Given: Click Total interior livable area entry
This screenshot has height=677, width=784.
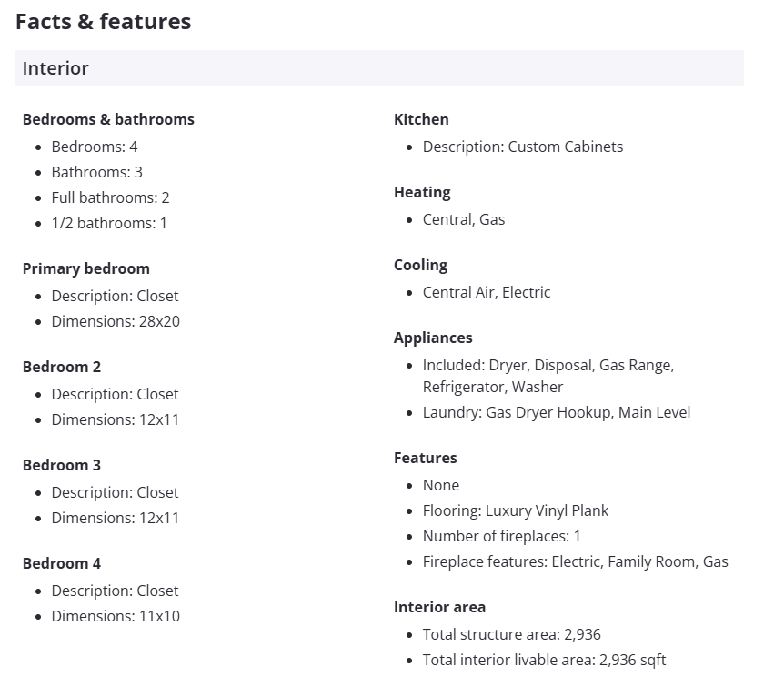Looking at the screenshot, I should pyautogui.click(x=544, y=660).
